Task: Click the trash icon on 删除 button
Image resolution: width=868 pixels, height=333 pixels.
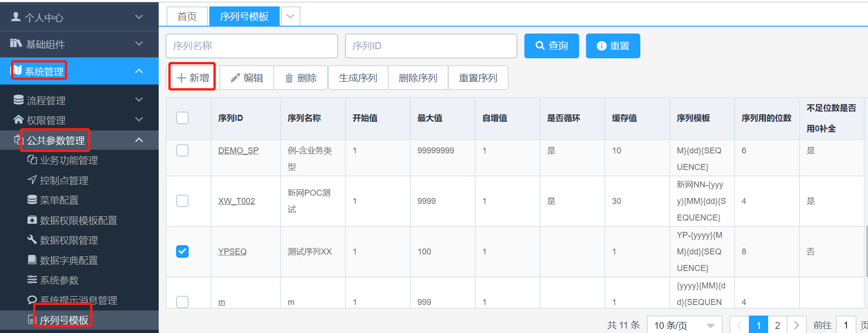Action: (x=289, y=78)
